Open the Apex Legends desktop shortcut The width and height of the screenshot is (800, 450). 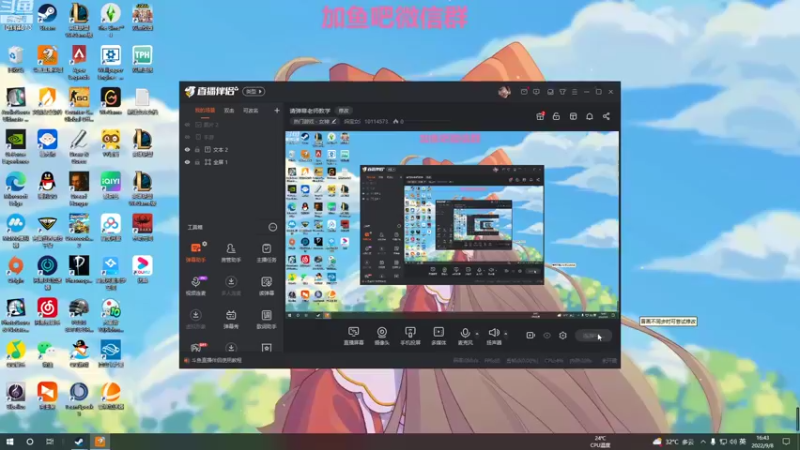click(79, 62)
